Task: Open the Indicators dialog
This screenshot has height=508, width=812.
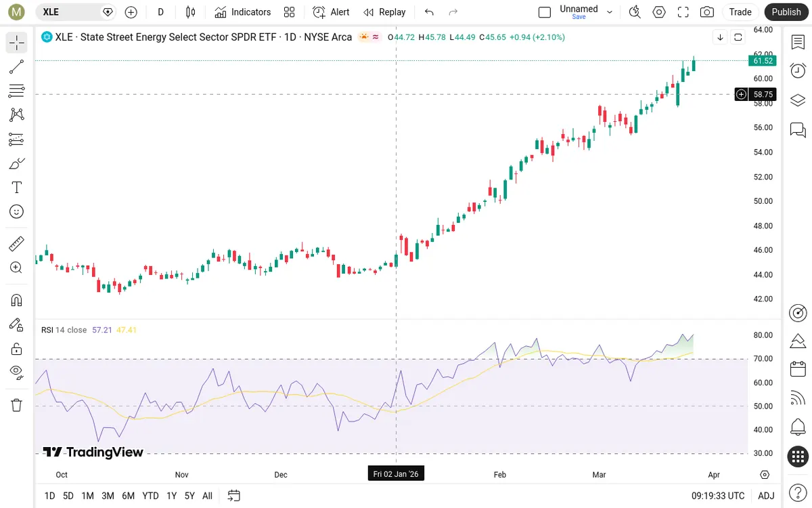Action: click(243, 12)
